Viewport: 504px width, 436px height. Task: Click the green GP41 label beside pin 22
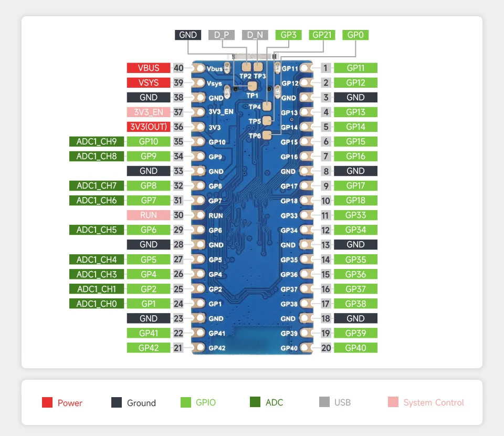point(149,333)
